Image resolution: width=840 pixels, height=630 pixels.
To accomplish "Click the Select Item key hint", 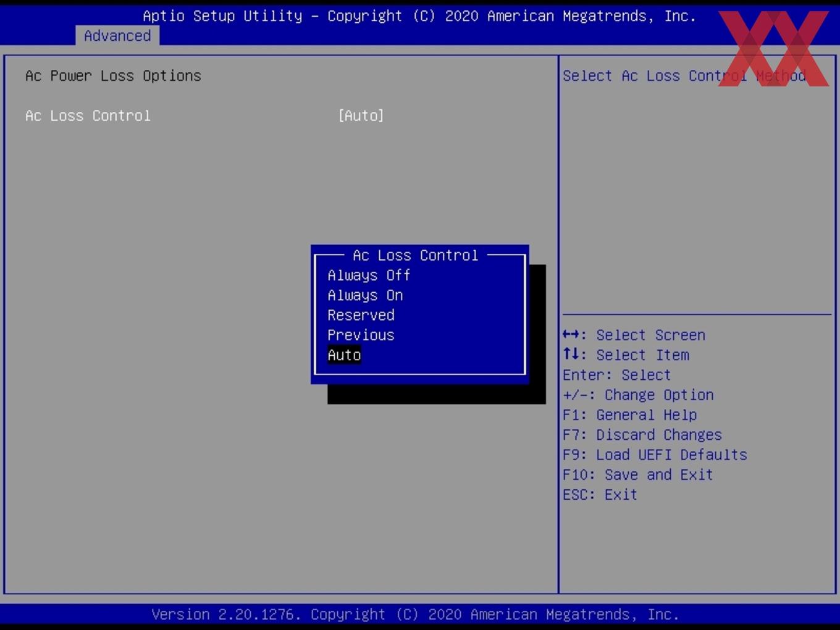I will click(x=626, y=355).
